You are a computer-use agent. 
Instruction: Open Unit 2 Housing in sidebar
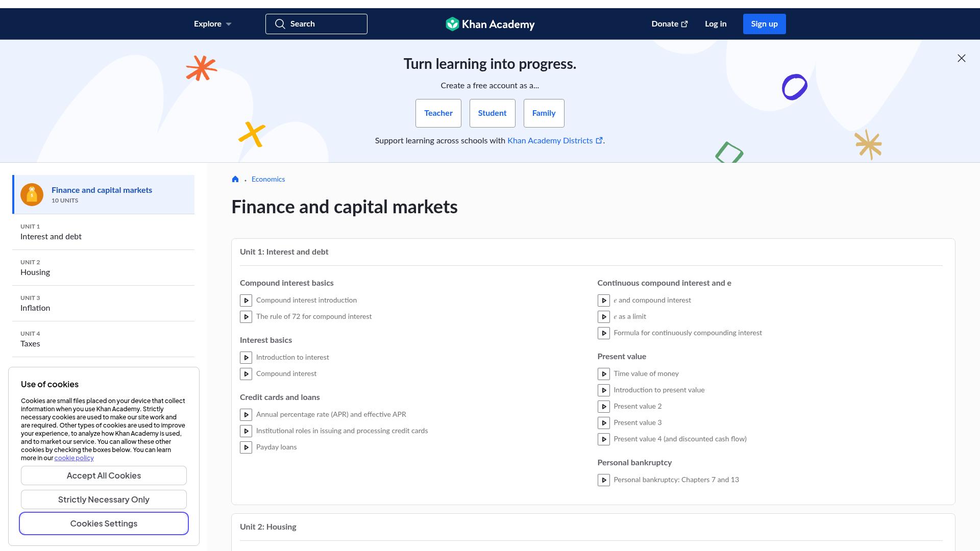(x=103, y=268)
